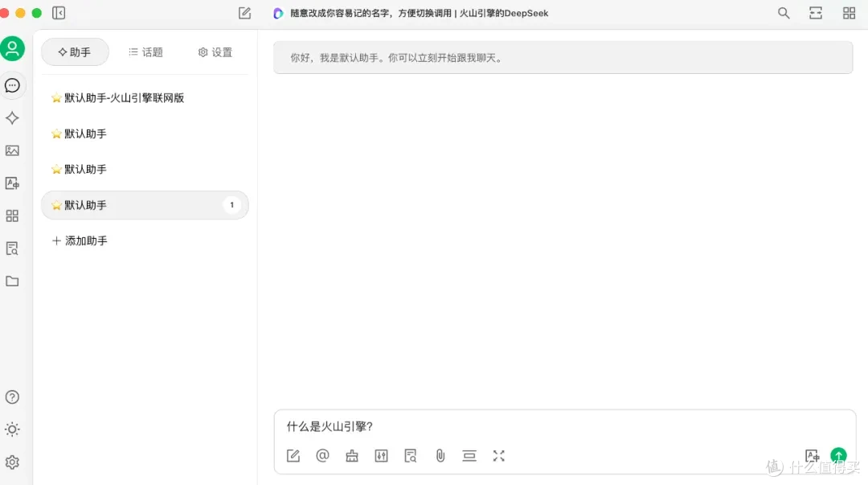Open the chat assistant sidebar icon
The width and height of the screenshot is (868, 485).
pos(12,85)
